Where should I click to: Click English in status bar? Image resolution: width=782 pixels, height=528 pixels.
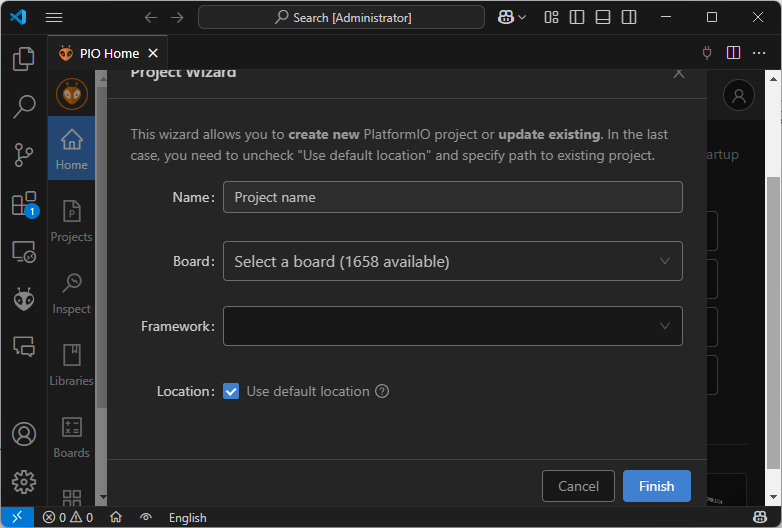188,518
